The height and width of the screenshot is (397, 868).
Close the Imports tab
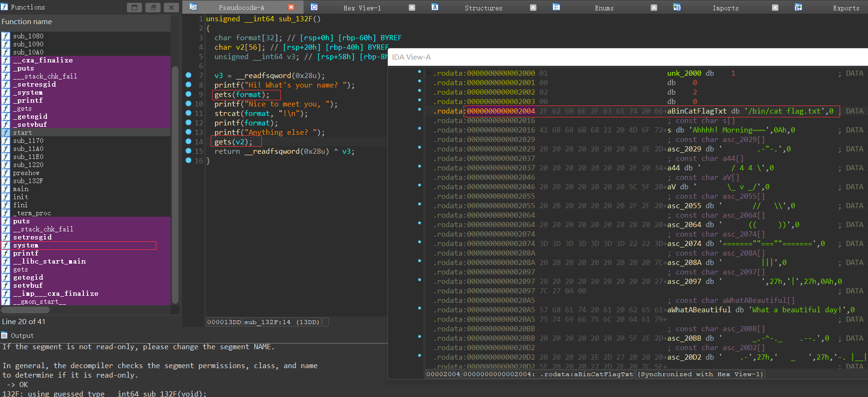click(775, 8)
